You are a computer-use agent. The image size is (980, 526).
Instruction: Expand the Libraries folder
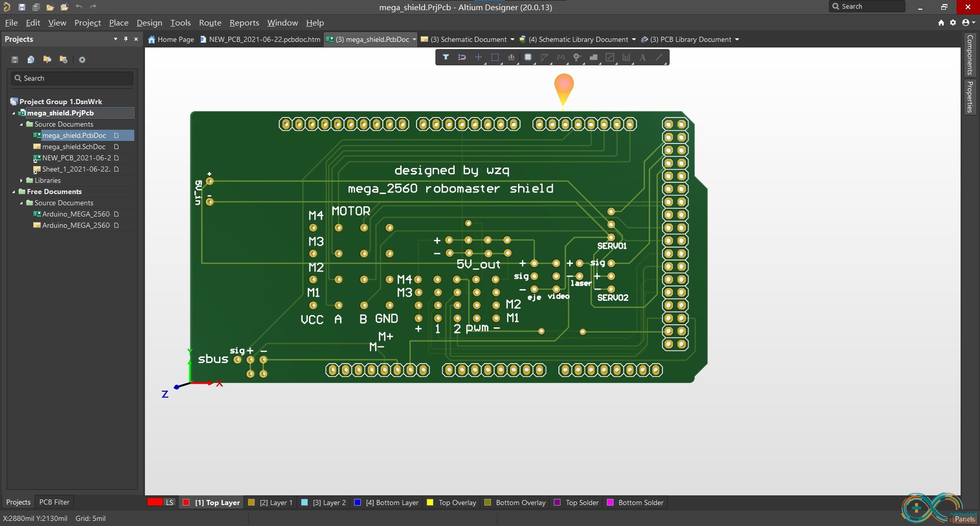21,180
